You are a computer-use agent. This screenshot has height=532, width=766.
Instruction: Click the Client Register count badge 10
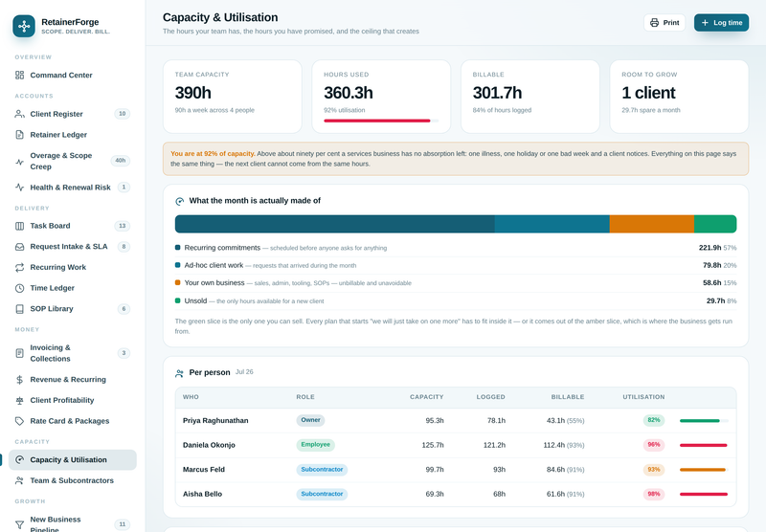[123, 114]
